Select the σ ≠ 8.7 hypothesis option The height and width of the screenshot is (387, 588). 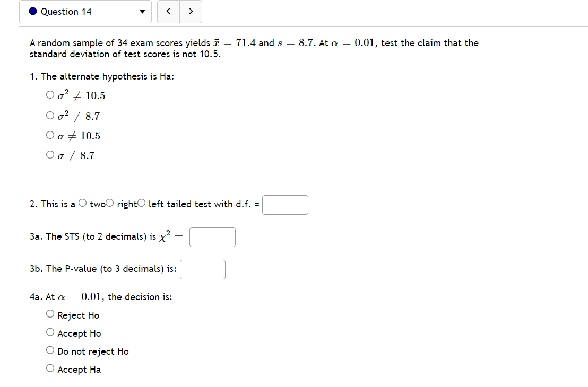pos(50,154)
